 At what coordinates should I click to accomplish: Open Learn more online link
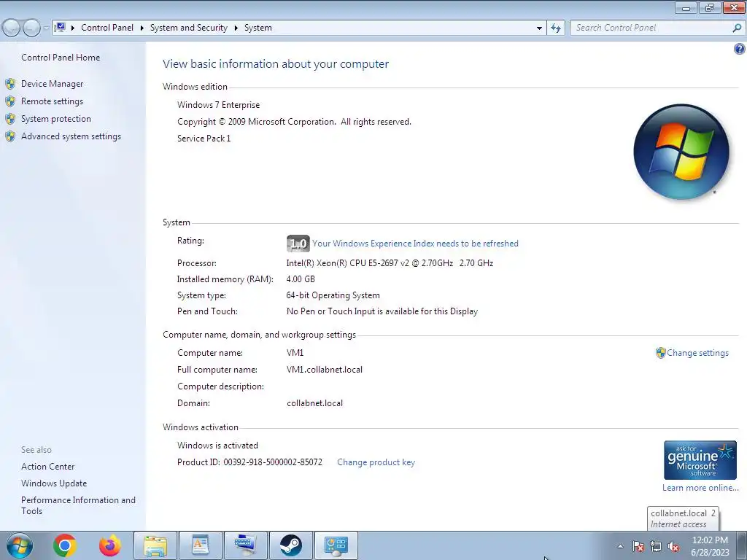[x=700, y=488]
